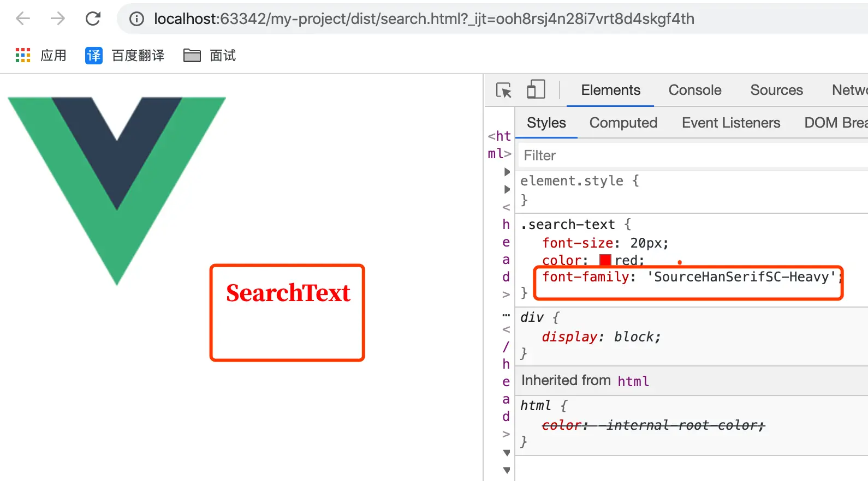The image size is (868, 481).
Task: Select the Styles sub-tab
Action: tap(546, 123)
